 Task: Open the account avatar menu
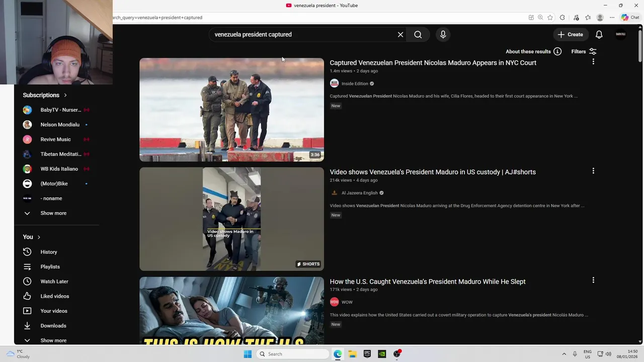tap(621, 35)
